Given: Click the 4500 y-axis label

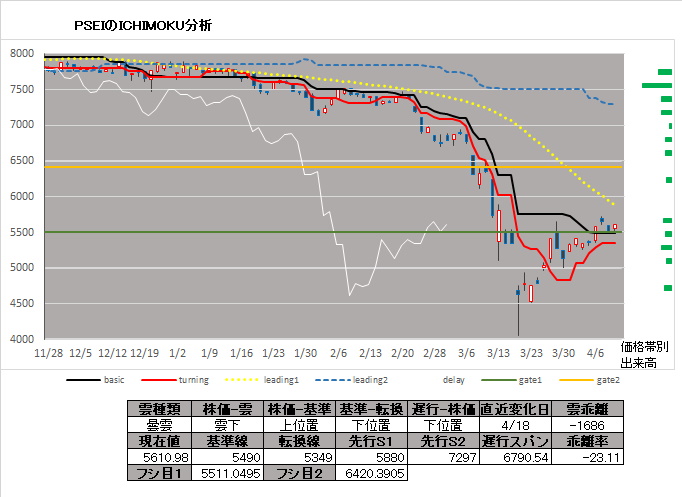Looking at the screenshot, I should (22, 304).
